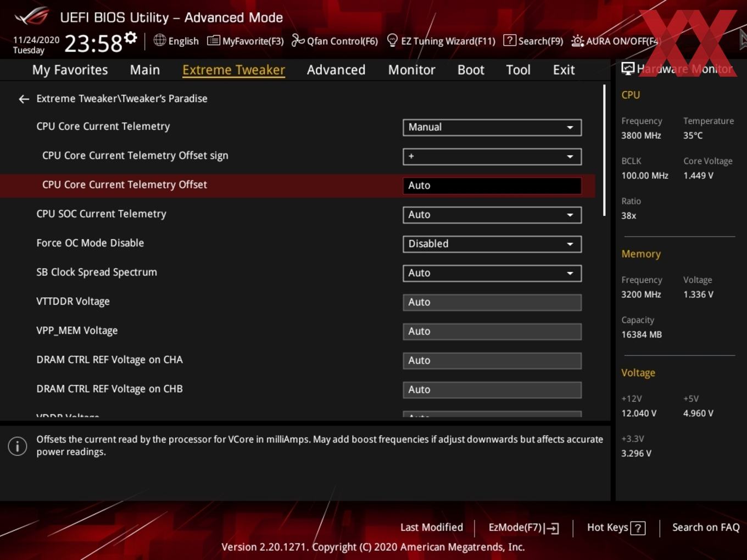Open the clock settings gear icon

point(131,37)
